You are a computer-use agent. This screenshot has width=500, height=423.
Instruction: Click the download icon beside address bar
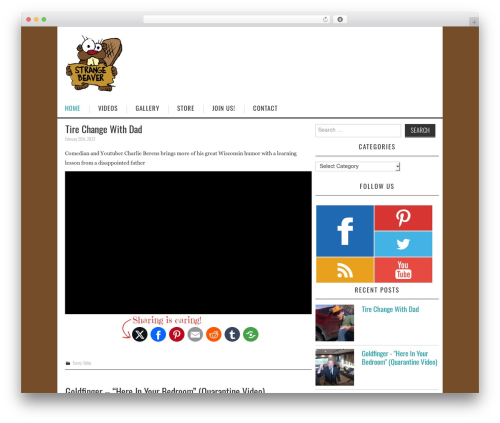pyautogui.click(x=340, y=20)
